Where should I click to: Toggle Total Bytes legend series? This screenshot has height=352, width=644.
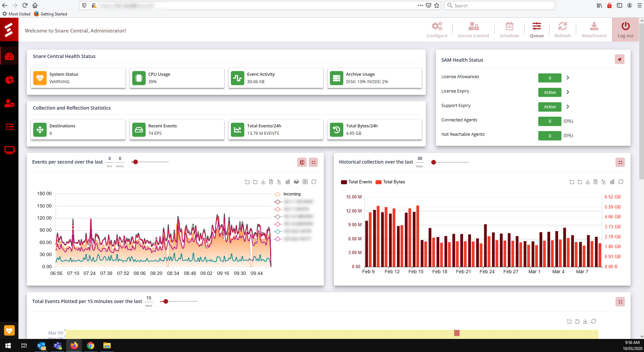pos(390,182)
